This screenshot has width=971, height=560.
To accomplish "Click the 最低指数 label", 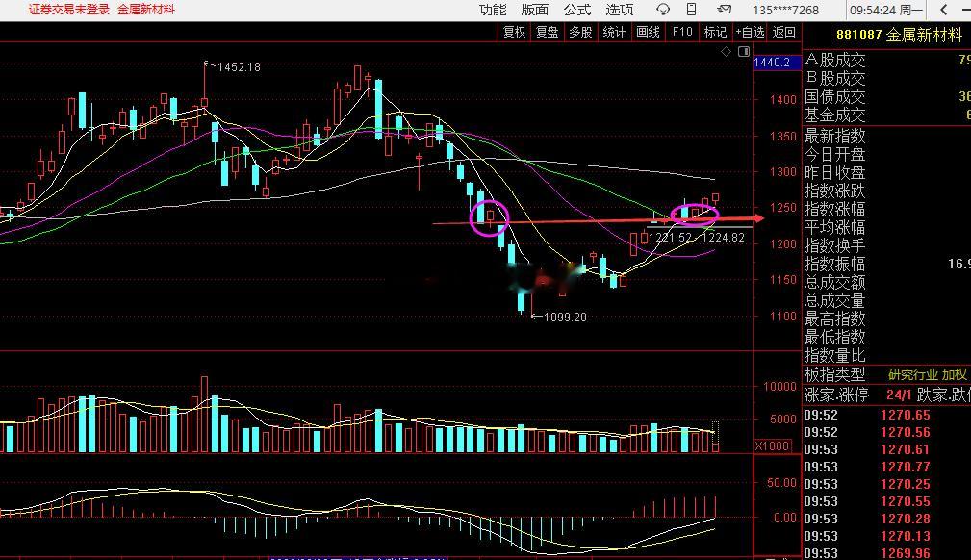I will (834, 337).
